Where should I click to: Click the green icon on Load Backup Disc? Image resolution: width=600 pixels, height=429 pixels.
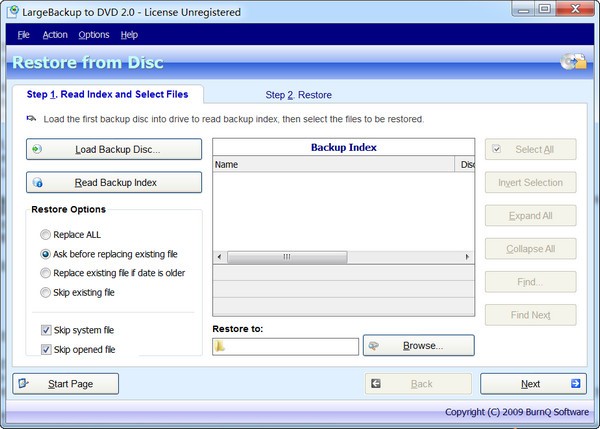pos(38,150)
